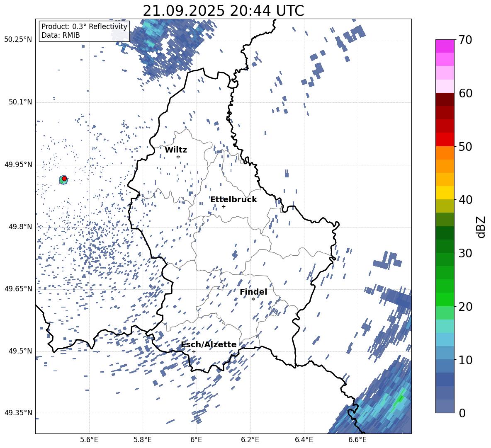Click the colorbar 50 tick label

coord(466,146)
